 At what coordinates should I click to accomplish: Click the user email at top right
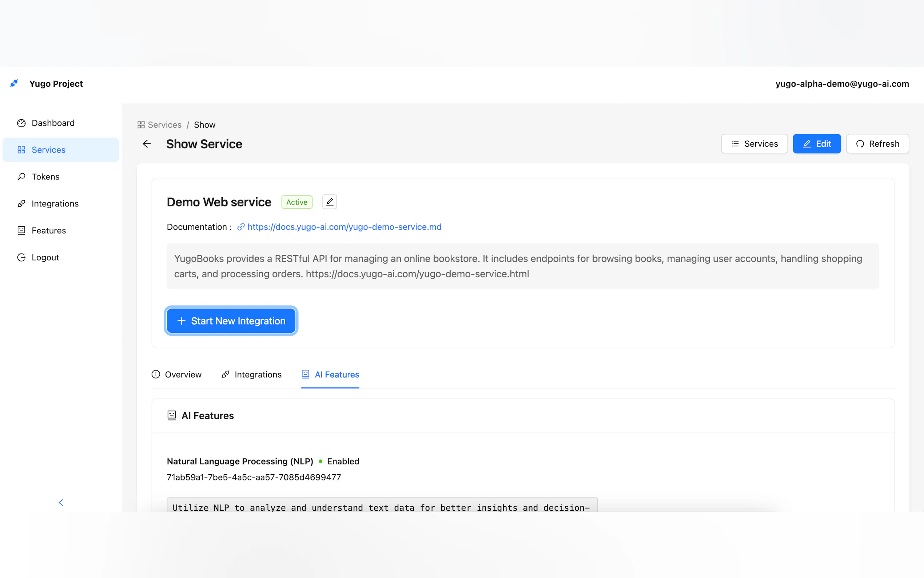pyautogui.click(x=842, y=84)
